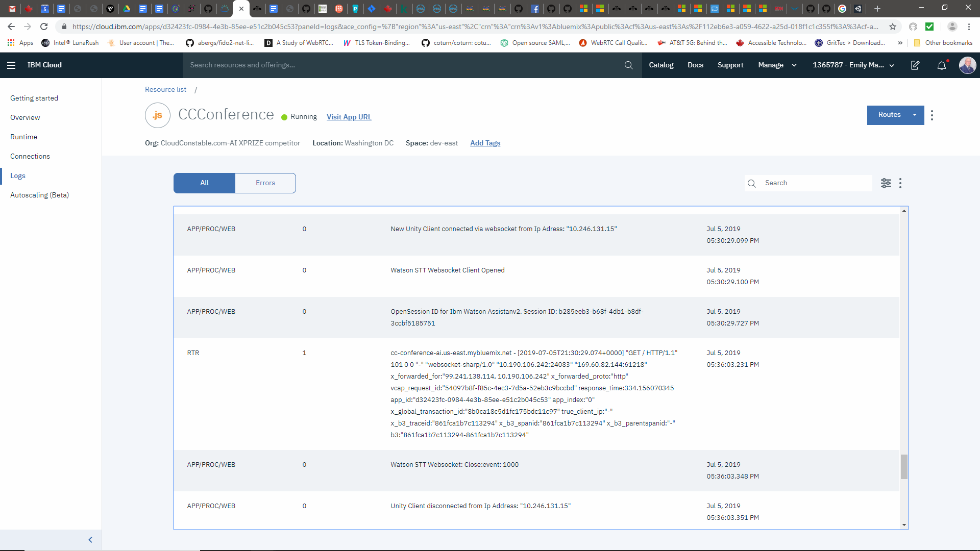980x551 pixels.
Task: Click the edit pencil icon in the header
Action: (x=915, y=65)
